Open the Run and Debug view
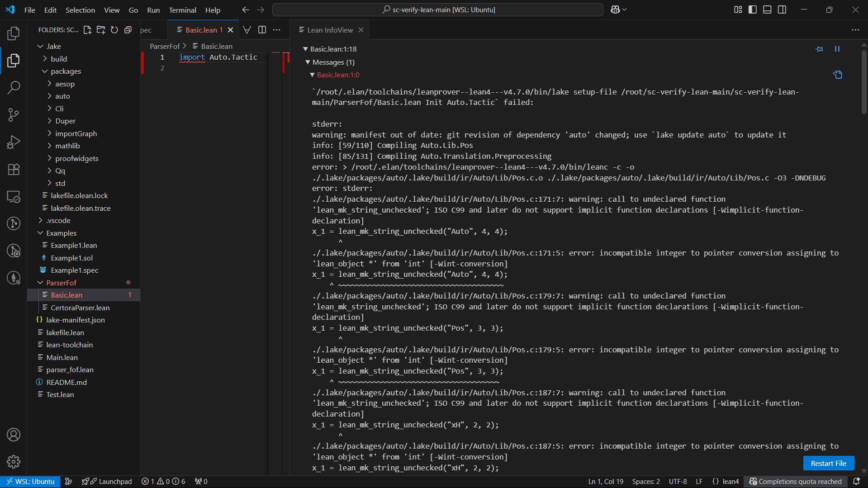 [x=14, y=142]
